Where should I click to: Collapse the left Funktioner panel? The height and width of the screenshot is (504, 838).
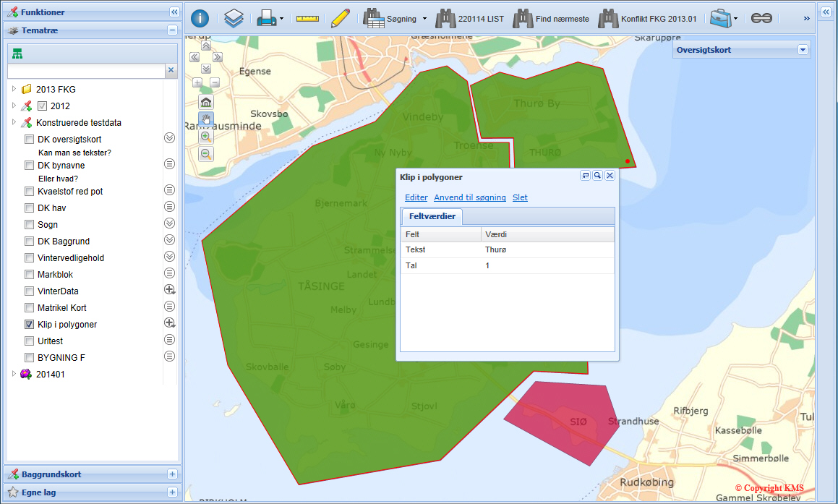[x=174, y=12]
